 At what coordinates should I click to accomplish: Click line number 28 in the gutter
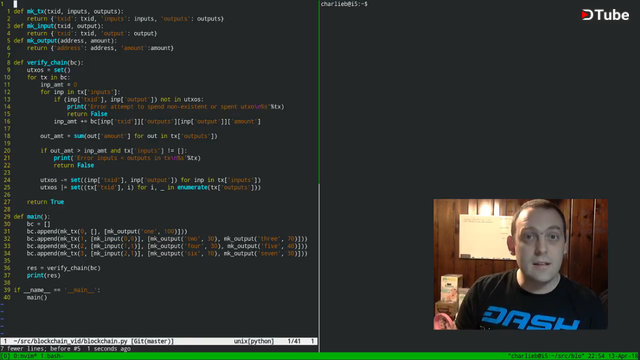coord(7,210)
